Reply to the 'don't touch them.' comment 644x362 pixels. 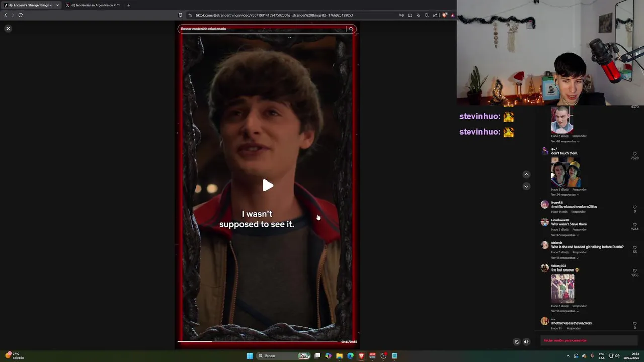(x=579, y=190)
